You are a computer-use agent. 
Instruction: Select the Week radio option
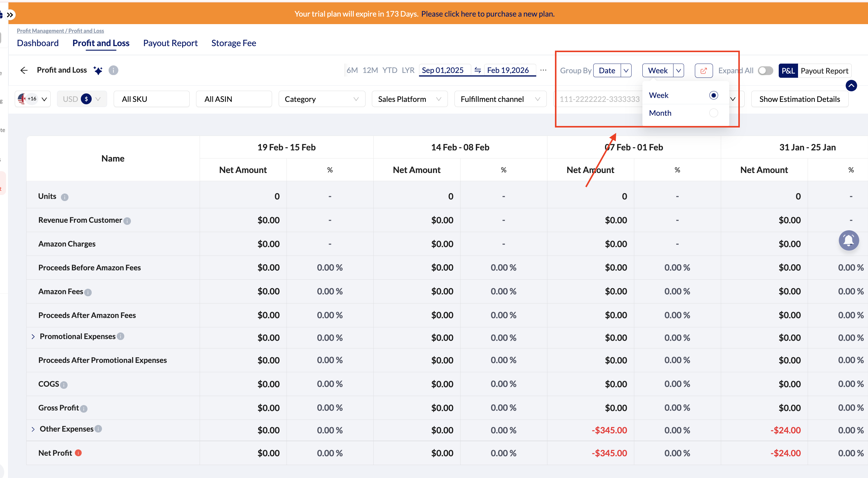point(713,95)
